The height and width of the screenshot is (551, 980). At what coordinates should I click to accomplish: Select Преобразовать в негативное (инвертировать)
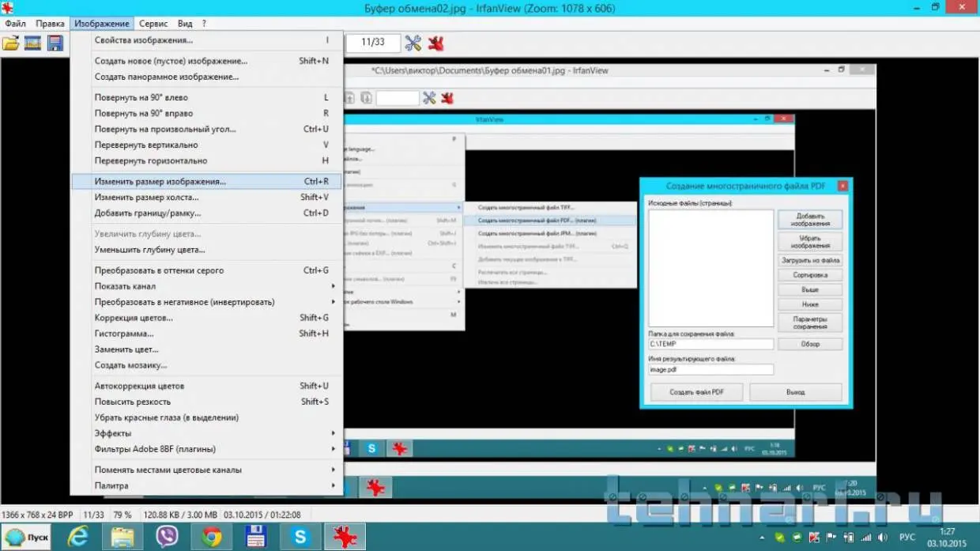click(x=207, y=302)
